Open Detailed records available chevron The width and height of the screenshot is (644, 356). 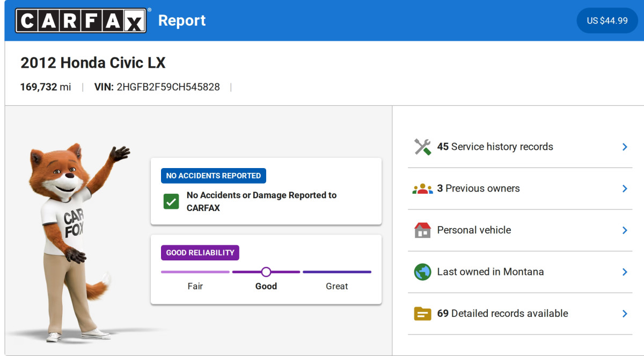click(x=625, y=314)
